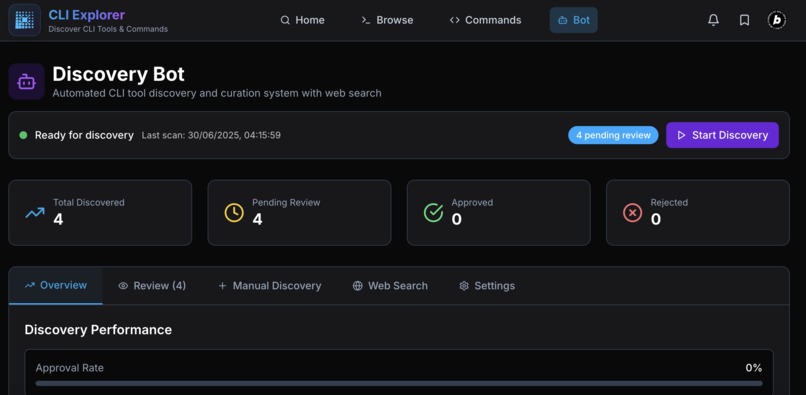Open the bookmarks icon in header

pyautogui.click(x=744, y=20)
